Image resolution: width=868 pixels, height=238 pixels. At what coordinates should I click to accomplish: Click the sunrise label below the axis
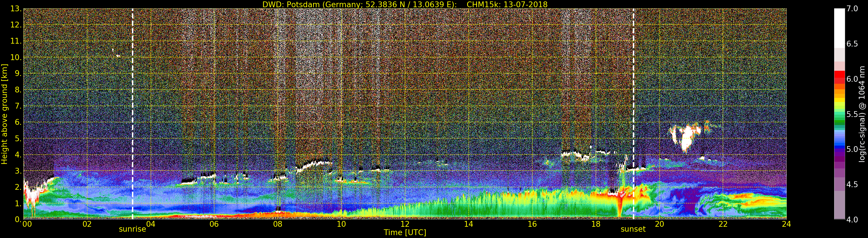coord(132,229)
